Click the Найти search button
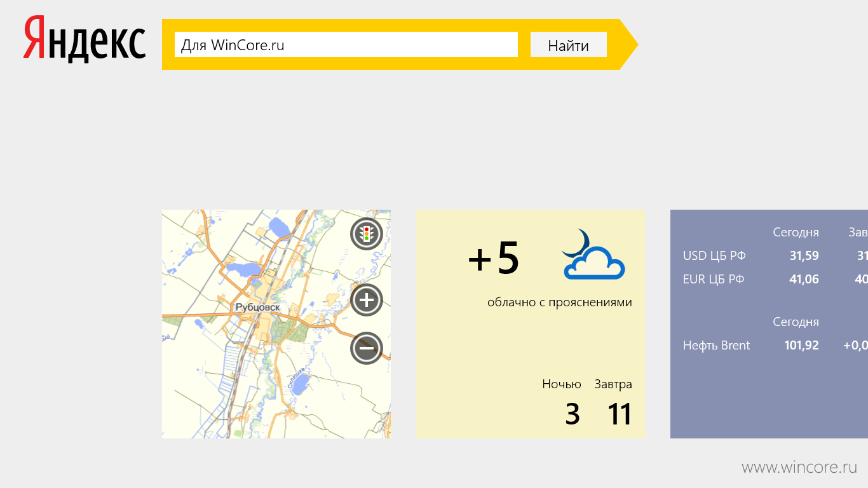The image size is (868, 488). (x=569, y=44)
